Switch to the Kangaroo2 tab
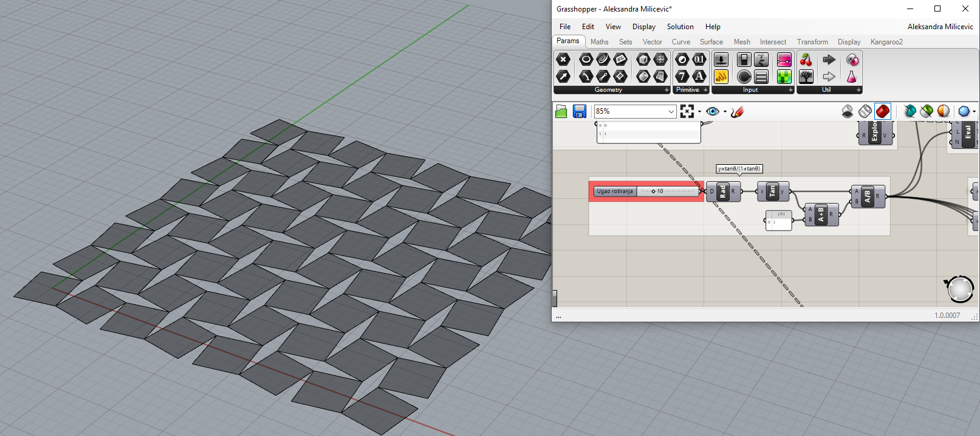980x436 pixels. point(886,42)
